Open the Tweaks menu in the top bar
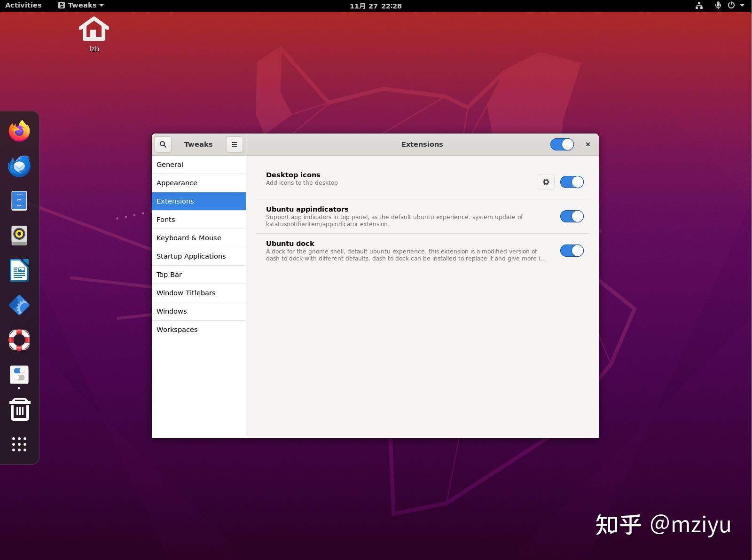 coord(80,5)
